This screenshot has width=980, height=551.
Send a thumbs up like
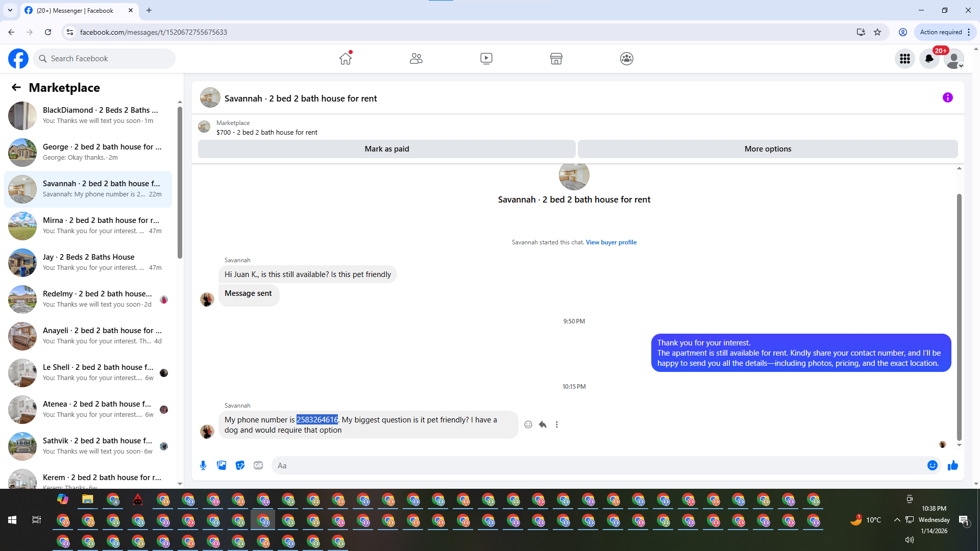[x=952, y=465]
